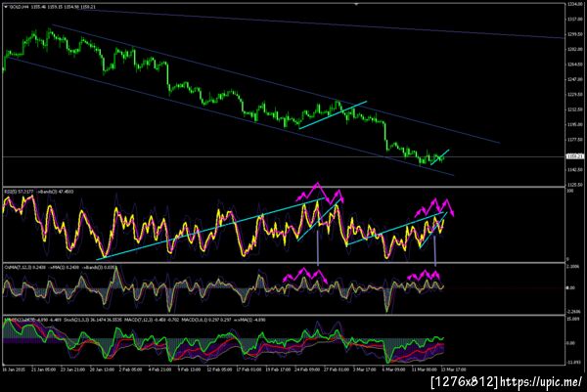Select the small cyan trendline at the latest price bars

click(440, 157)
